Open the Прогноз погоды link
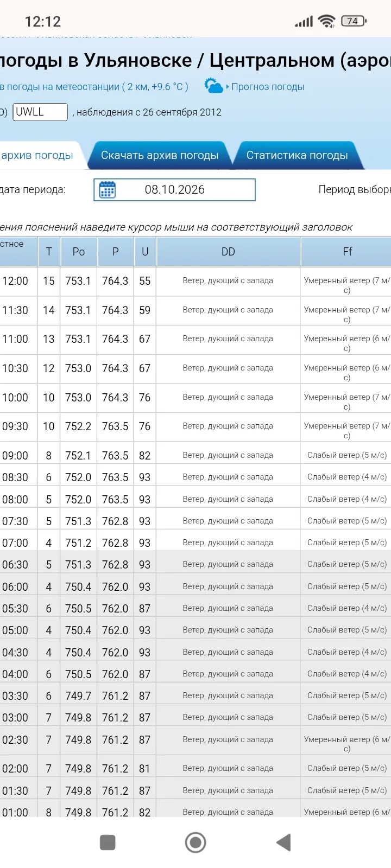This screenshot has width=391, height=868. 268,87
